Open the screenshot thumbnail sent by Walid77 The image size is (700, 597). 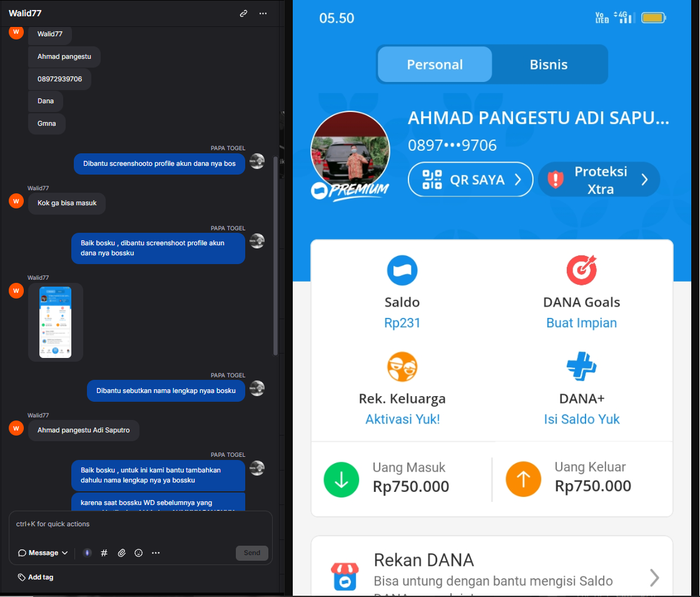click(55, 322)
